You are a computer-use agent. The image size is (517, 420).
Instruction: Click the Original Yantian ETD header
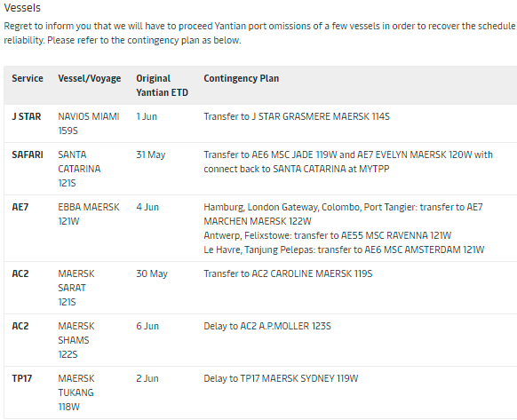[x=162, y=85]
